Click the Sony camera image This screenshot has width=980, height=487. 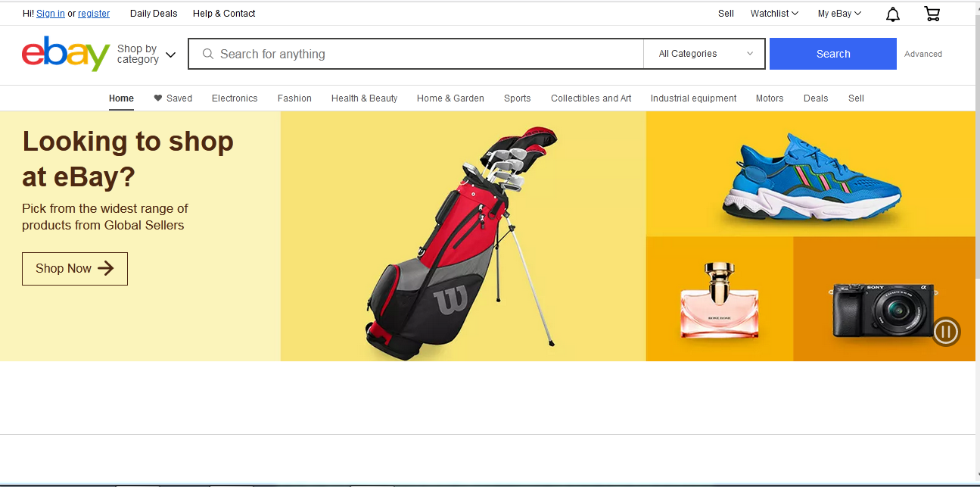(883, 311)
